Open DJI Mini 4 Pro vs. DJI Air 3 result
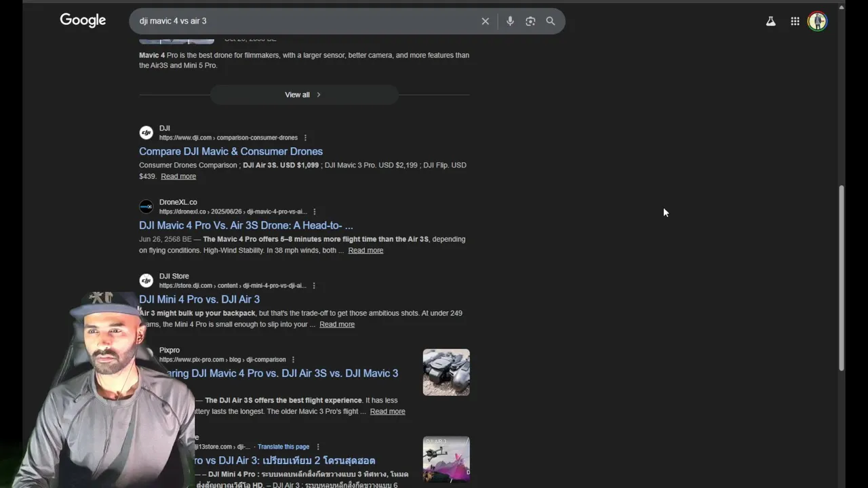This screenshot has width=868, height=488. [x=199, y=299]
